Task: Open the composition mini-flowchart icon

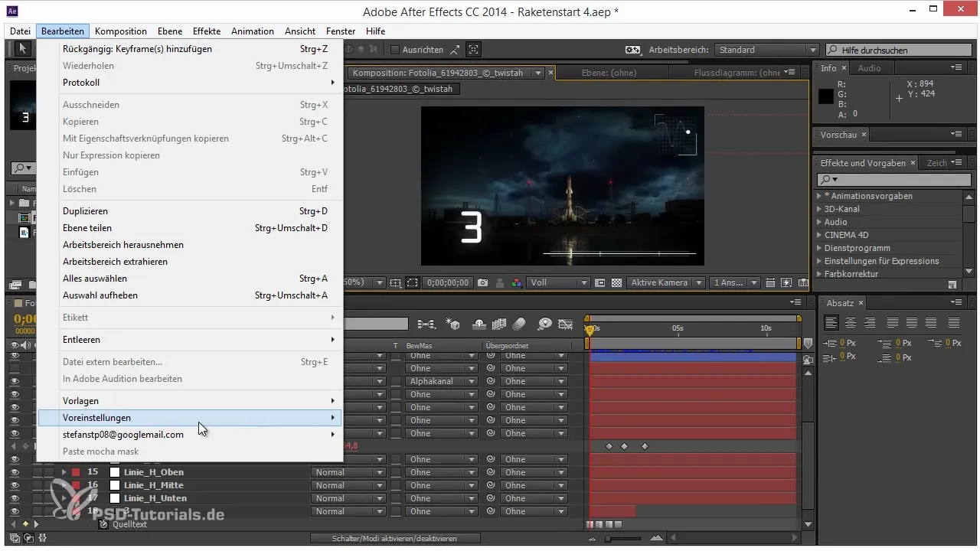Action: pyautogui.click(x=426, y=324)
